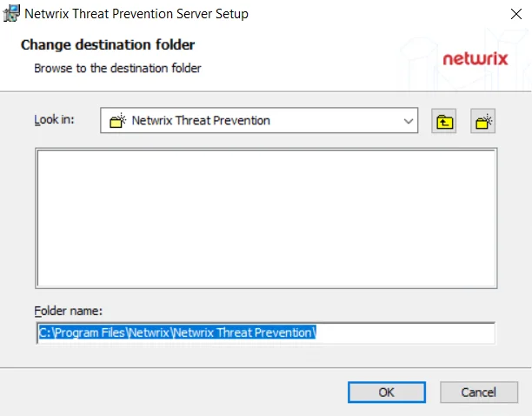Create a new folder
Viewport: 532px width, 416px height.
pos(482,121)
